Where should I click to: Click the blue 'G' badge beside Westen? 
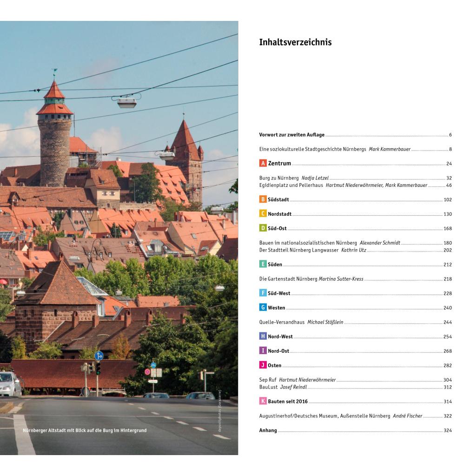pyautogui.click(x=263, y=308)
